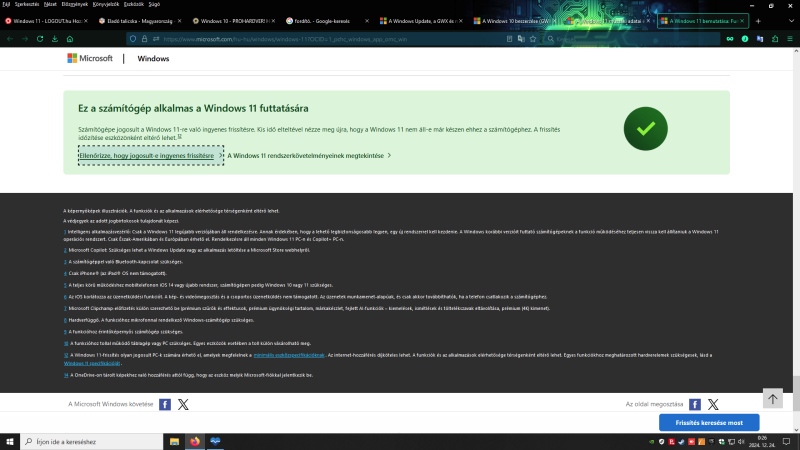Click the NVIDIA tray icon
The image size is (800, 450).
click(652, 442)
